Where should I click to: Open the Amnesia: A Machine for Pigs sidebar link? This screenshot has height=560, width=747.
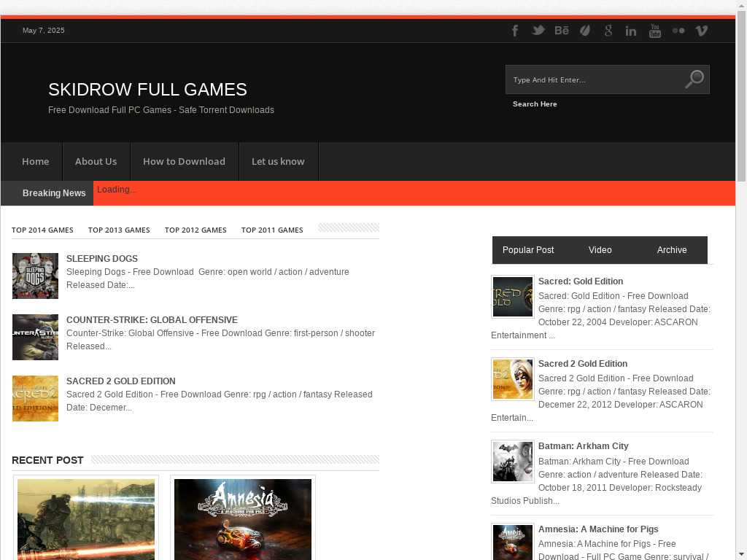coord(598,529)
